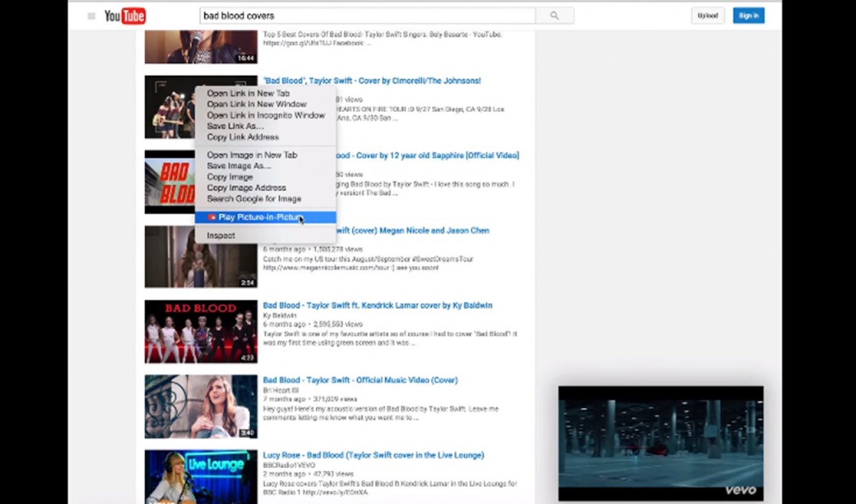Click the search magnifier icon

pyautogui.click(x=554, y=15)
